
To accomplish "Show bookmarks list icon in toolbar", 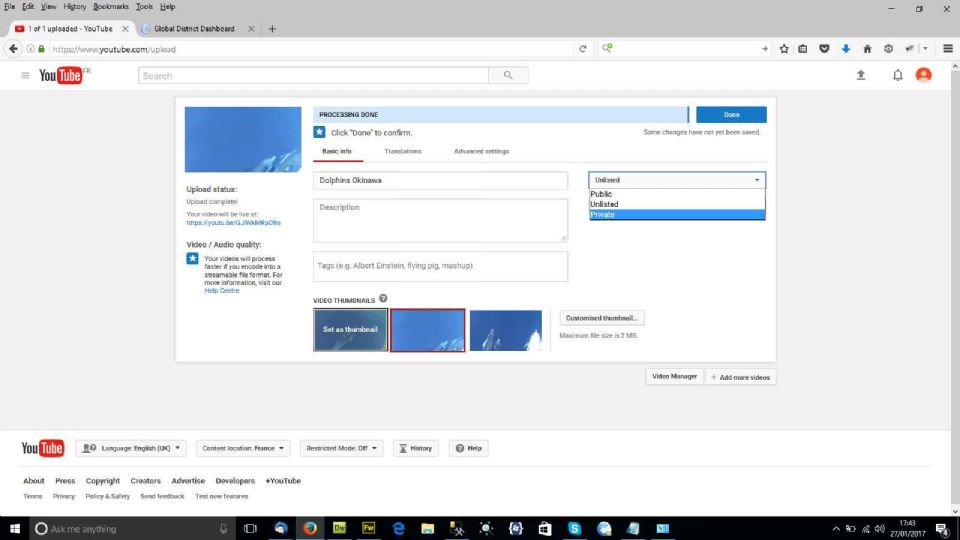I will tap(803, 49).
